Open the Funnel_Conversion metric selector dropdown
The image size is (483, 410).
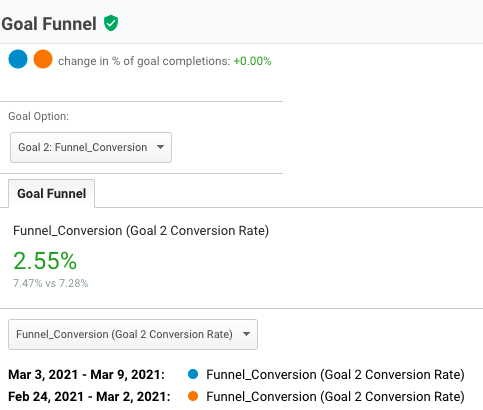coord(133,334)
